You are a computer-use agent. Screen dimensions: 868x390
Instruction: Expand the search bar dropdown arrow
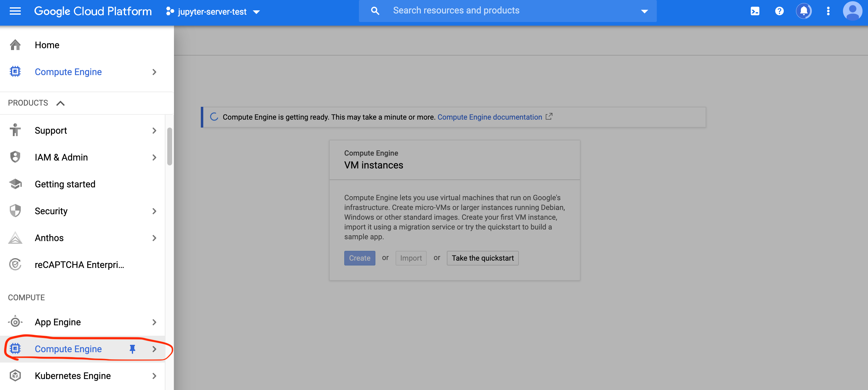[644, 12]
